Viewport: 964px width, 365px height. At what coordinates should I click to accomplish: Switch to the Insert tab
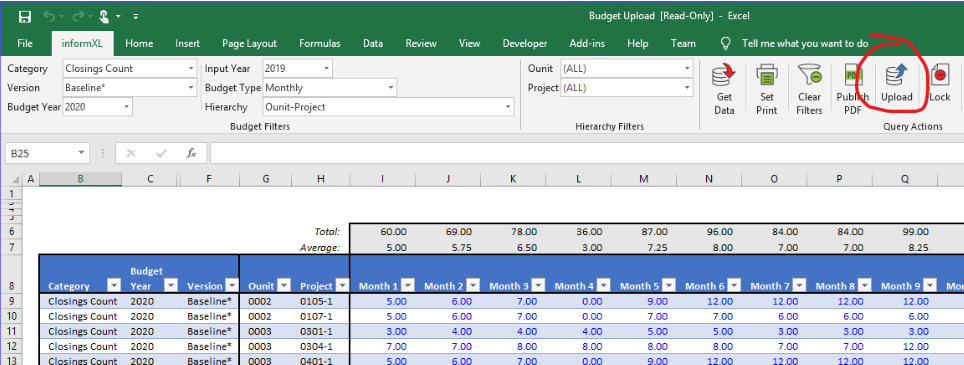(x=188, y=44)
